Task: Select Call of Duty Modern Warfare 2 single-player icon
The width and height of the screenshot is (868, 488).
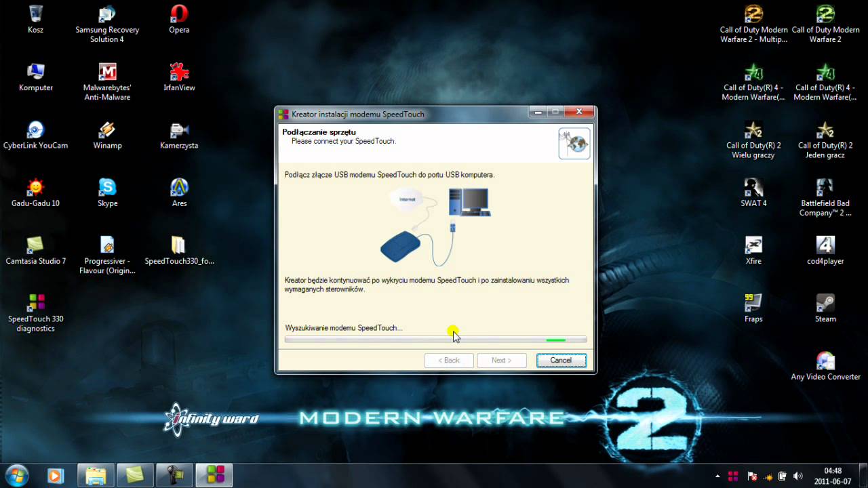Action: click(825, 24)
